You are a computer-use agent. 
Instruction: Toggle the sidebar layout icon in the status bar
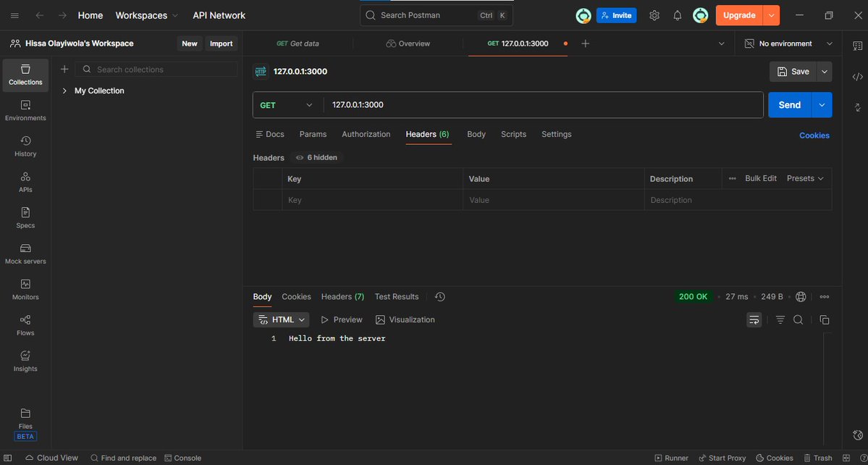coord(8,458)
